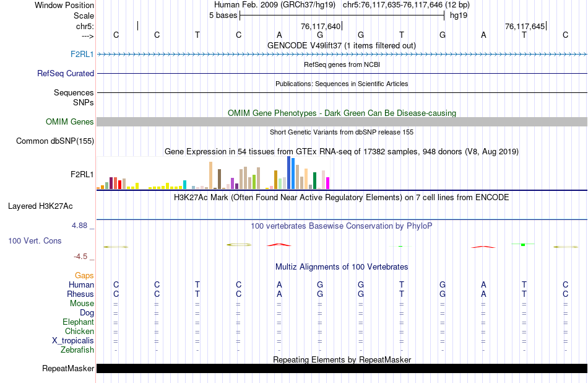Click the Human Feb. 2009 (GRCh37/hg19) assembly text
This screenshot has height=383, width=588.
click(x=275, y=5)
